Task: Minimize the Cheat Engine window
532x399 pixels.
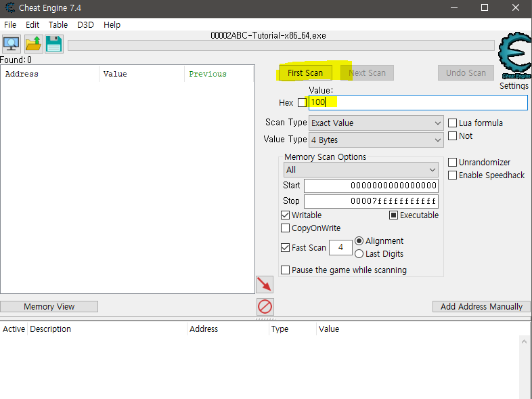Action: (x=454, y=8)
